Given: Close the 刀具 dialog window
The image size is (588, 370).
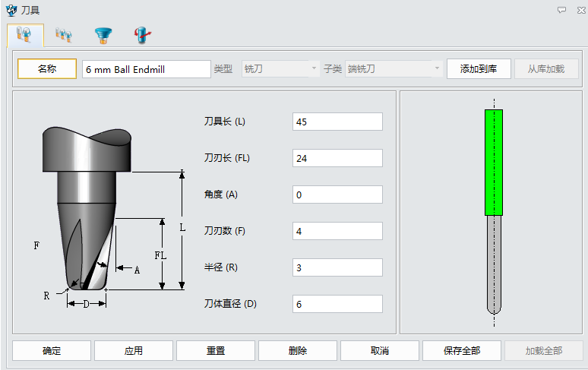Looking at the screenshot, I should (x=577, y=10).
